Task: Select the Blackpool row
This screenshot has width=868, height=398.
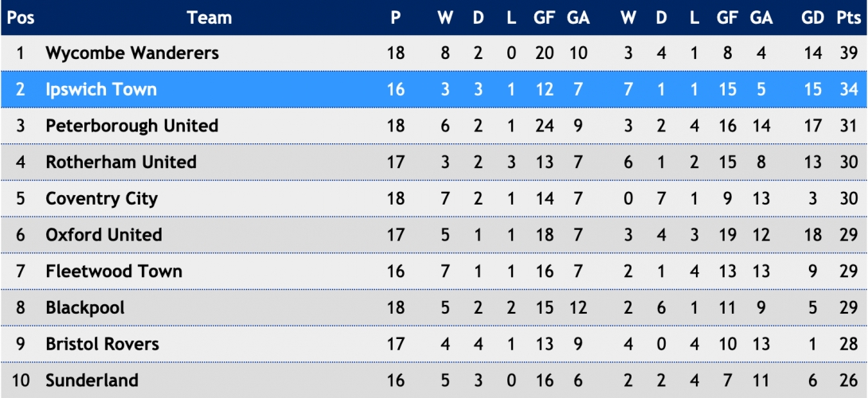Action: pyautogui.click(x=434, y=307)
